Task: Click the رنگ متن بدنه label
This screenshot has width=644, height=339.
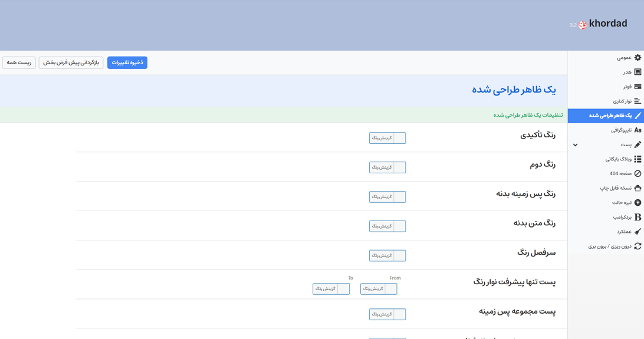Action: tap(534, 223)
